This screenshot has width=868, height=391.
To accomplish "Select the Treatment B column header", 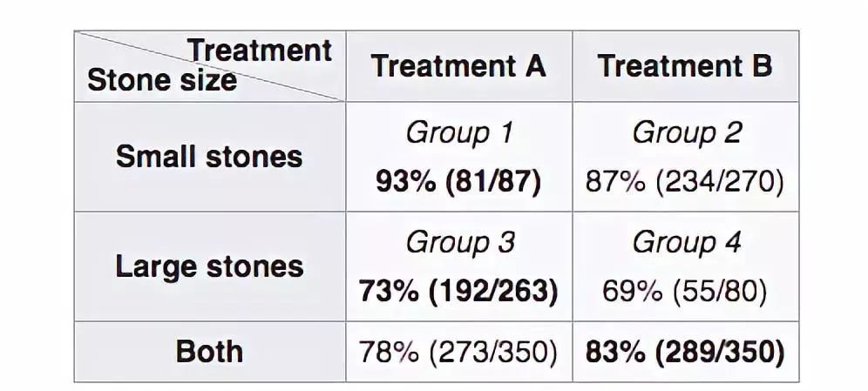I will point(685,66).
